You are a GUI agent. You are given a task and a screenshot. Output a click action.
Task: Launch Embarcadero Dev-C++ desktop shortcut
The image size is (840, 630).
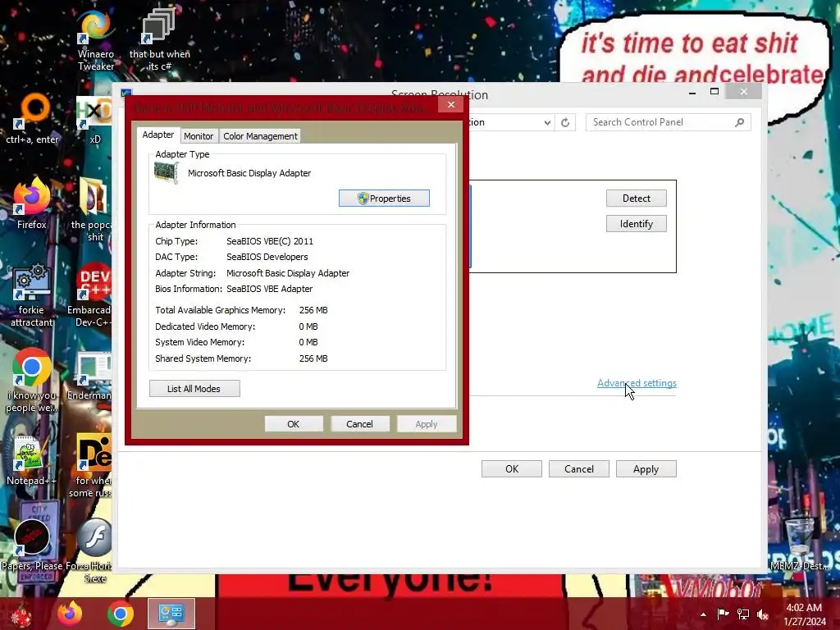90,294
